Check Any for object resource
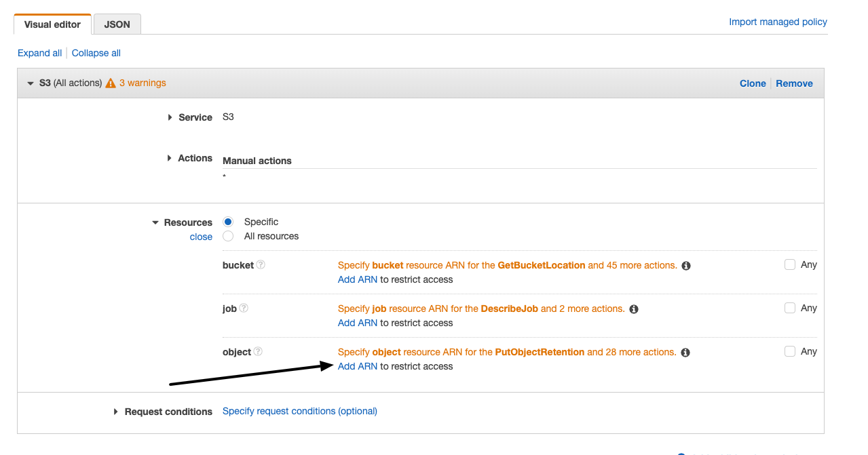 pyautogui.click(x=790, y=351)
